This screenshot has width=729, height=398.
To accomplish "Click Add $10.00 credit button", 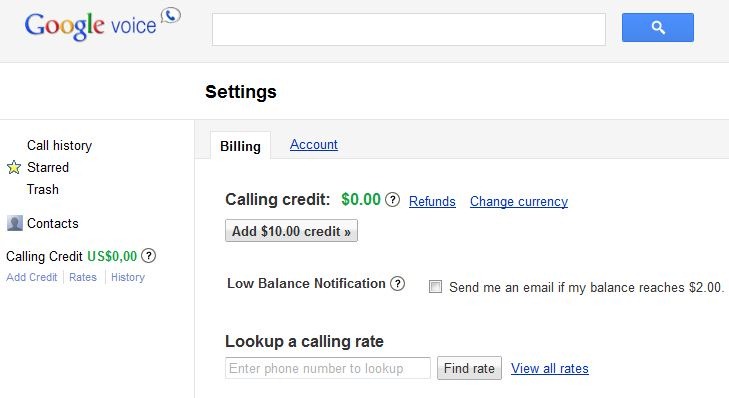I will [x=292, y=231].
